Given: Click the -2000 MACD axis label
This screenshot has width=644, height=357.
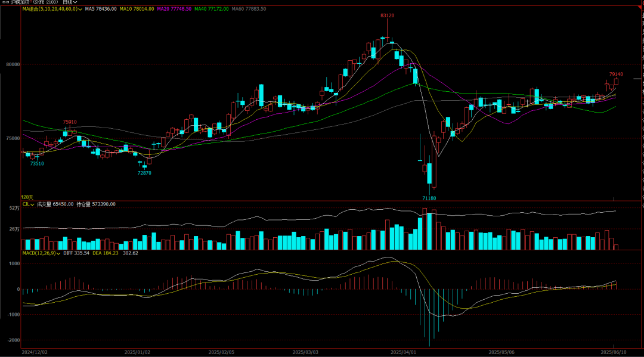Looking at the screenshot, I should [13, 340].
